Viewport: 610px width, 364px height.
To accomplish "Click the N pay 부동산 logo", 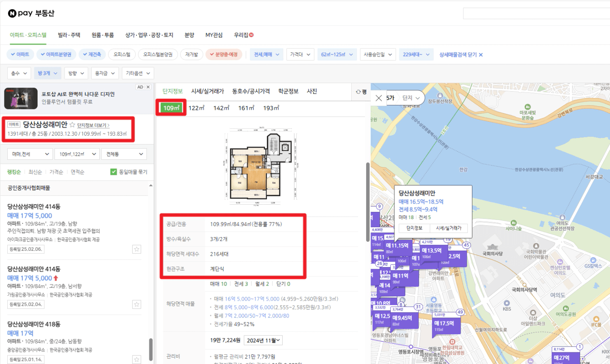I will (x=31, y=13).
